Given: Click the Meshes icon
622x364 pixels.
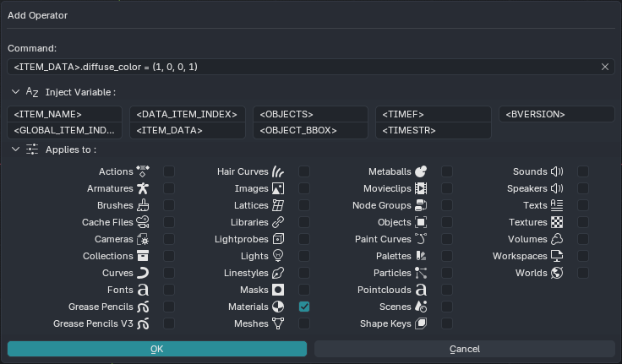Looking at the screenshot, I should coord(278,323).
